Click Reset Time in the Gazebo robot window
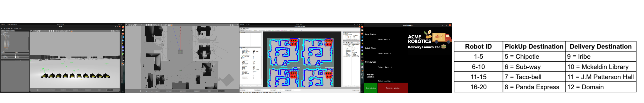Viewport: 644px width, 103px height. [110, 90]
